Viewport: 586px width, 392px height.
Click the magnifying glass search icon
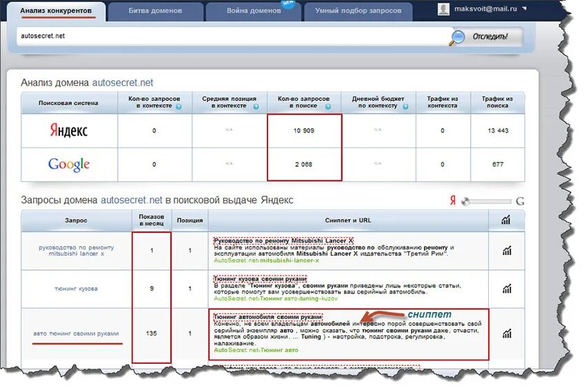tap(456, 38)
